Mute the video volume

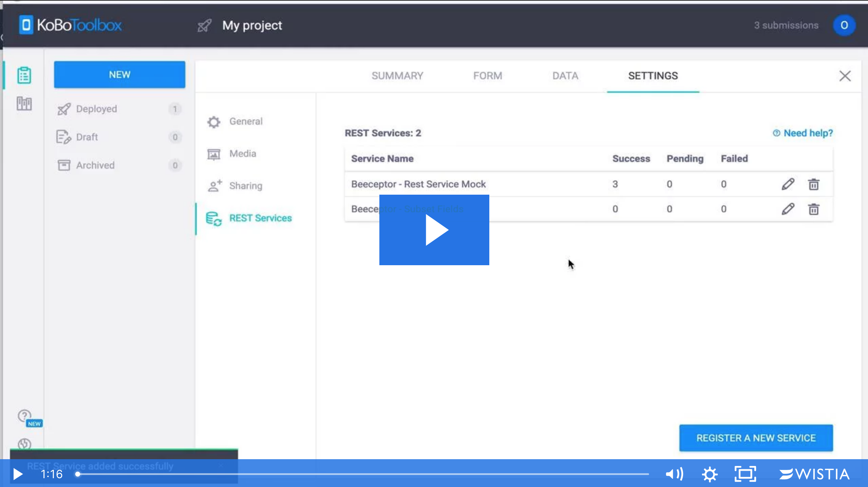(x=674, y=474)
